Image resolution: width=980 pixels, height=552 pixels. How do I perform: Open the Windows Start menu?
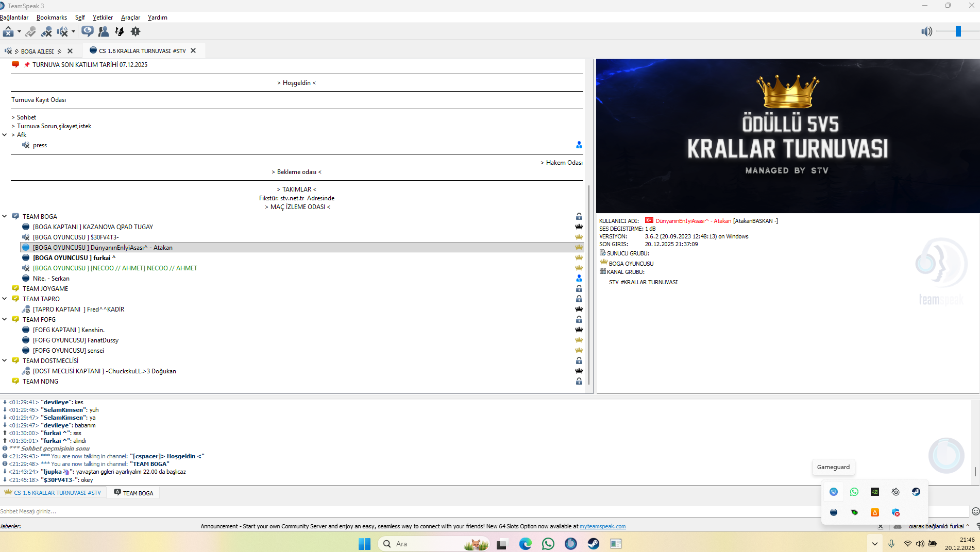[364, 544]
